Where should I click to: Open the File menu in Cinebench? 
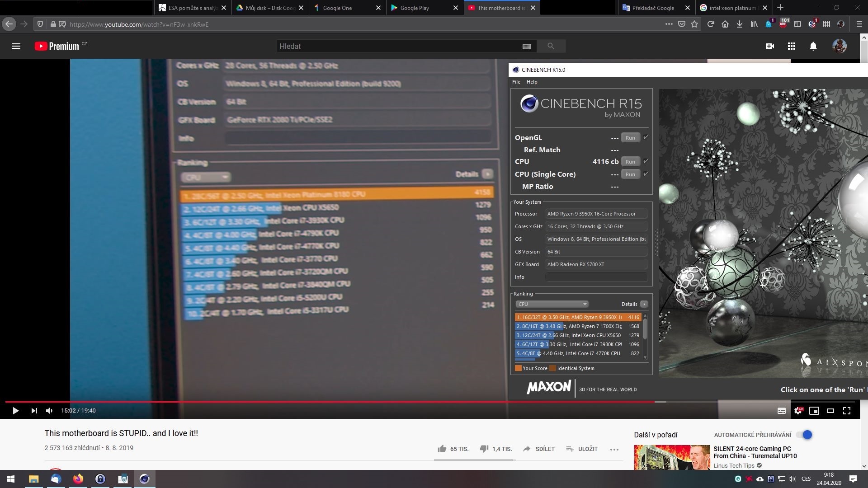coord(516,82)
